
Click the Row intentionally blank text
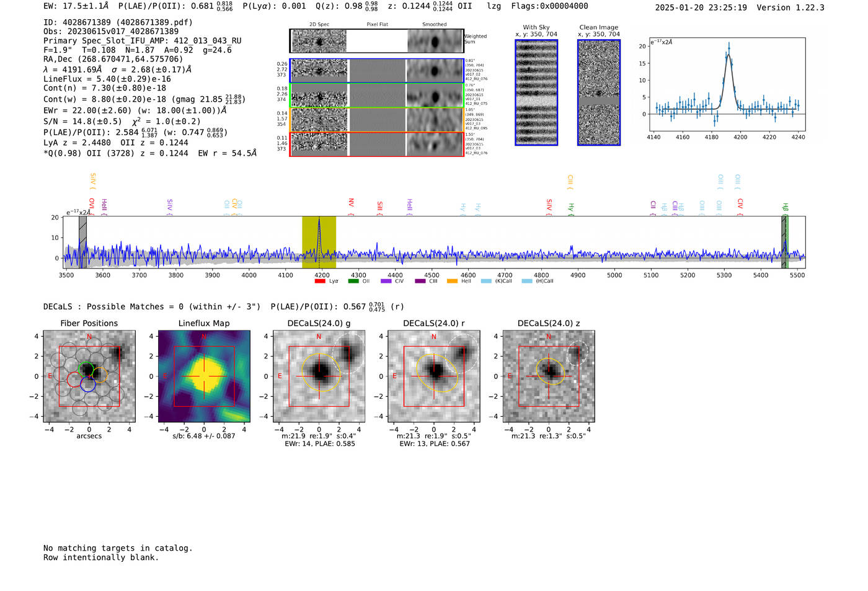coord(101,558)
